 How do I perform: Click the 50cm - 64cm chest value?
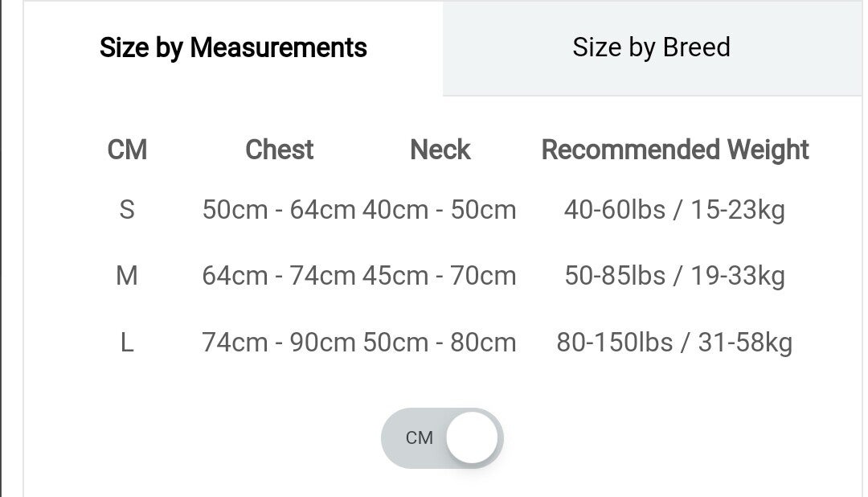278,211
